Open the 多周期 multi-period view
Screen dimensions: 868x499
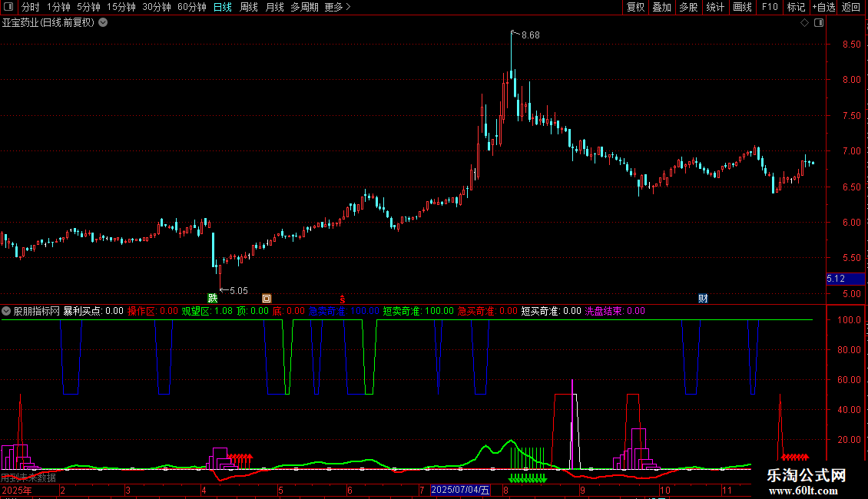[304, 7]
